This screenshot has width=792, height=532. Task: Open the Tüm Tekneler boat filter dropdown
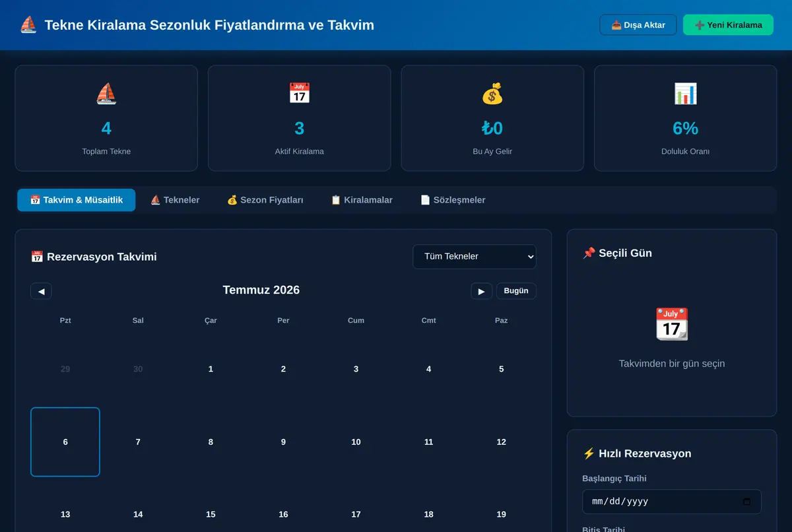(x=475, y=257)
